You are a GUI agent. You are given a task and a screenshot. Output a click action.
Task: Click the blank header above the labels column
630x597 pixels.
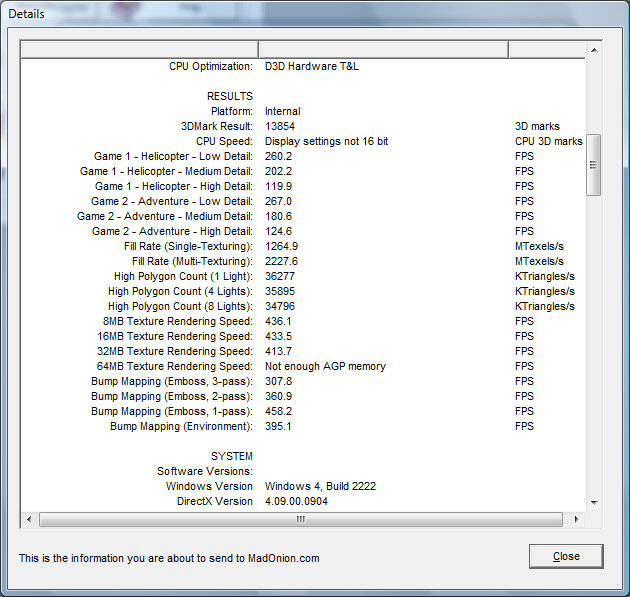pos(139,50)
